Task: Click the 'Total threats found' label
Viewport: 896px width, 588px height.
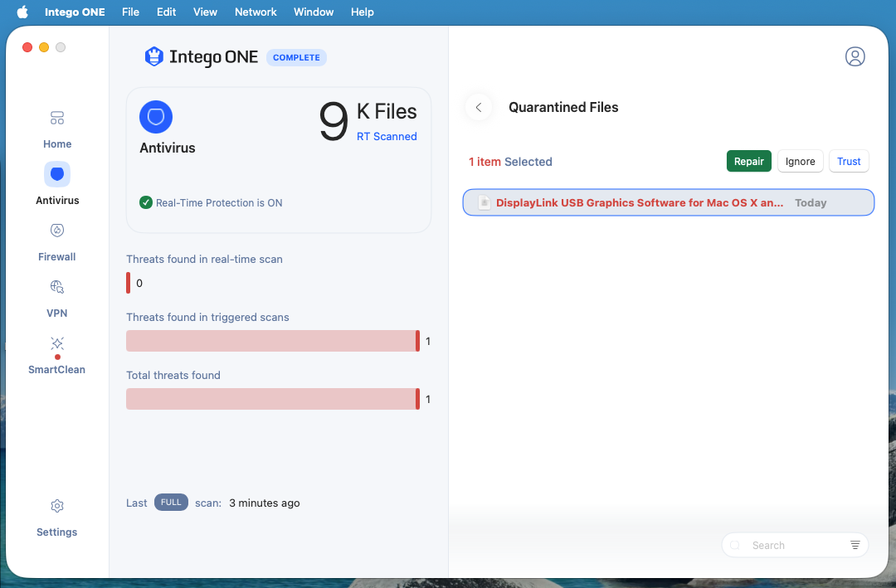Action: (173, 375)
